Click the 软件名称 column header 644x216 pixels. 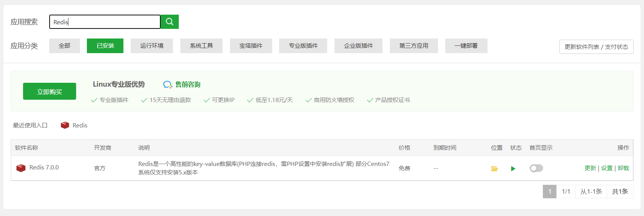click(x=27, y=148)
